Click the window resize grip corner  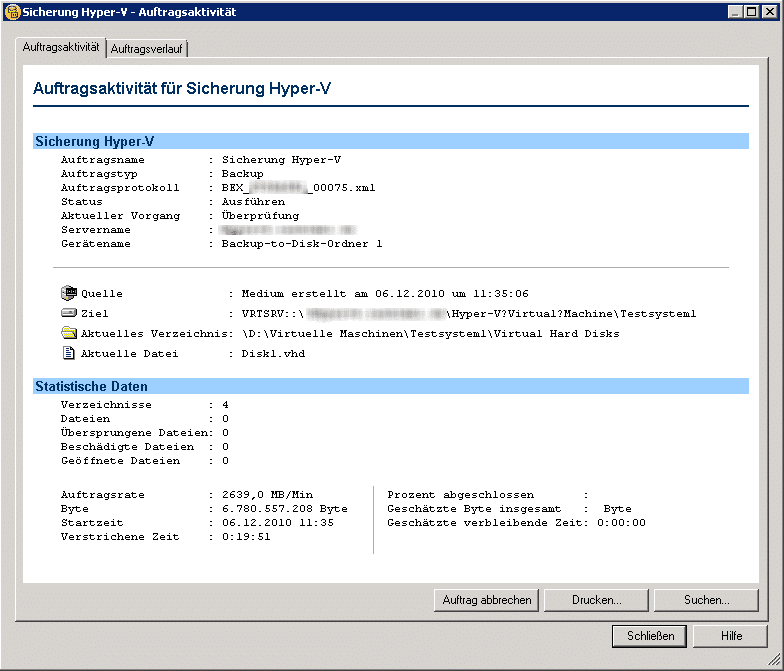[774, 661]
